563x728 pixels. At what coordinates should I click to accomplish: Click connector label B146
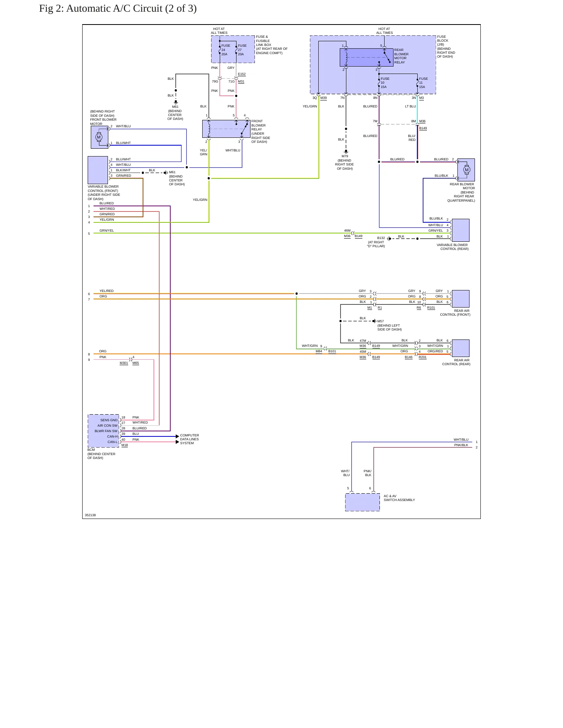tap(408, 357)
